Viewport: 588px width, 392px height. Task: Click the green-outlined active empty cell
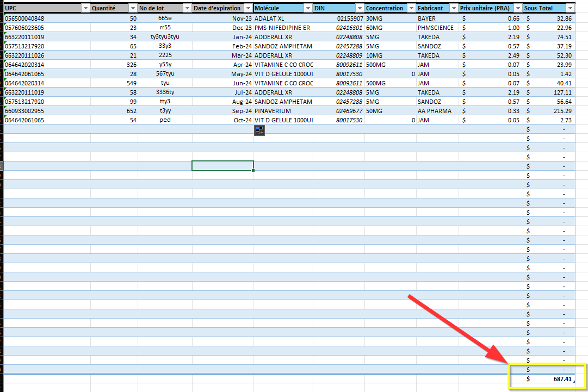pos(223,166)
